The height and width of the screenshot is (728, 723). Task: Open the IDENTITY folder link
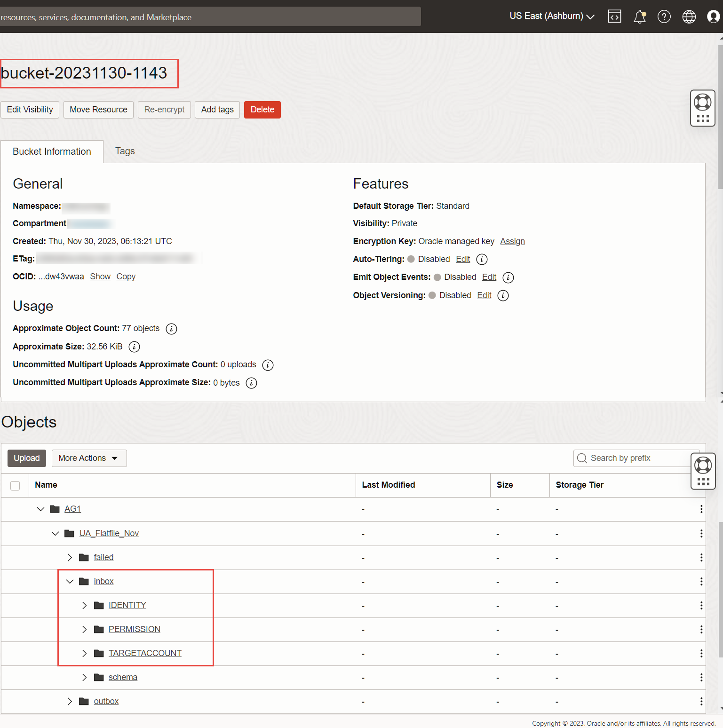127,605
